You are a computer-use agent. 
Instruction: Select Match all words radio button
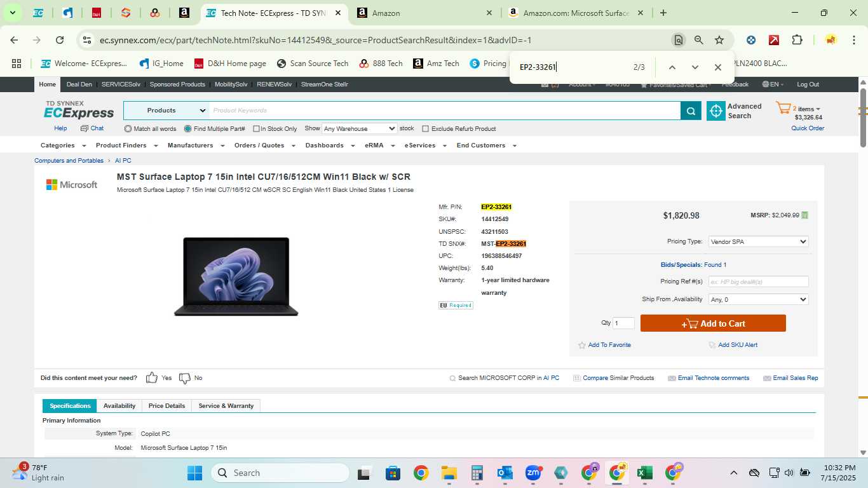point(128,129)
